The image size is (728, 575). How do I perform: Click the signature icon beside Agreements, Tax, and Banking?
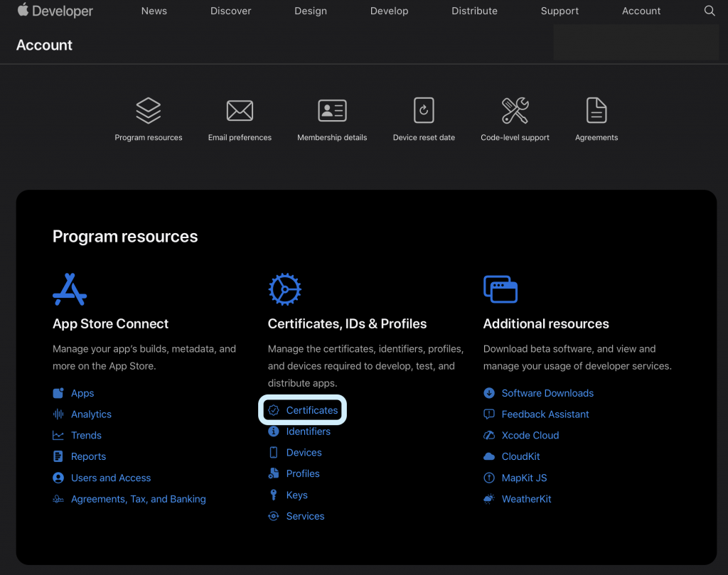(58, 499)
